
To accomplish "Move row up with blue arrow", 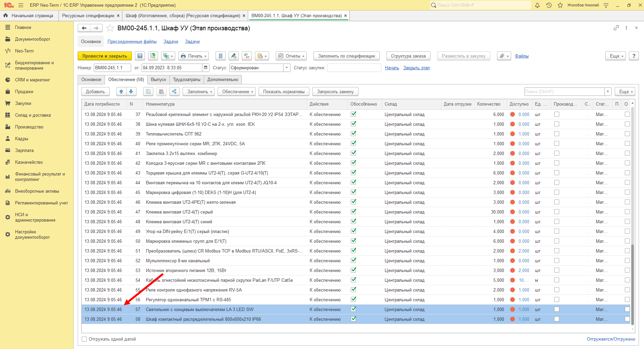I will 121,91.
